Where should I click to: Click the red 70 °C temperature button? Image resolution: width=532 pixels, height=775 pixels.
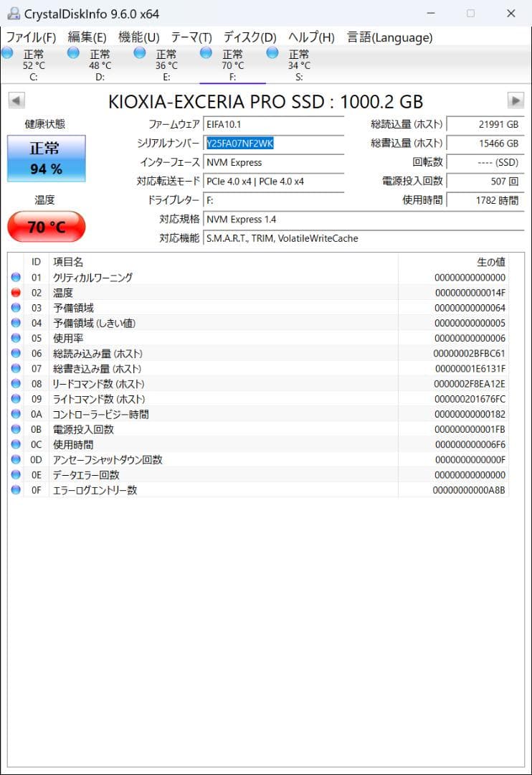pos(47,226)
